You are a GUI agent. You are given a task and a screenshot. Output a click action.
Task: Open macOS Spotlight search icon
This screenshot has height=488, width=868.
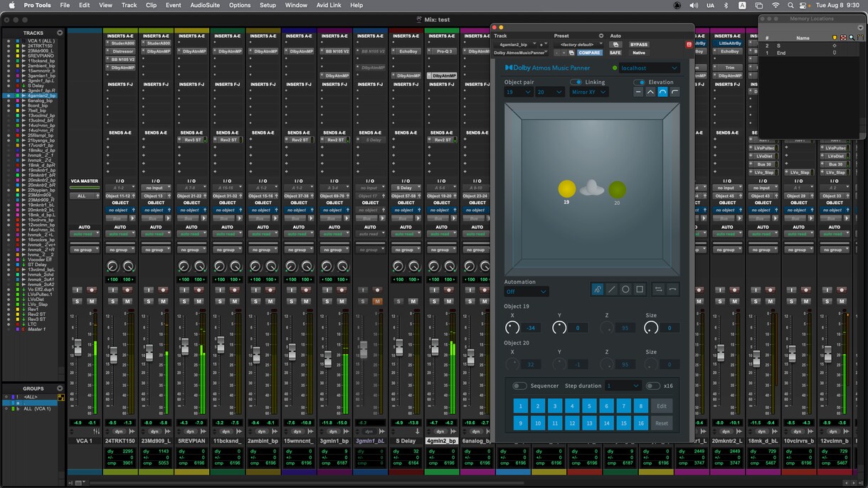(x=790, y=5)
